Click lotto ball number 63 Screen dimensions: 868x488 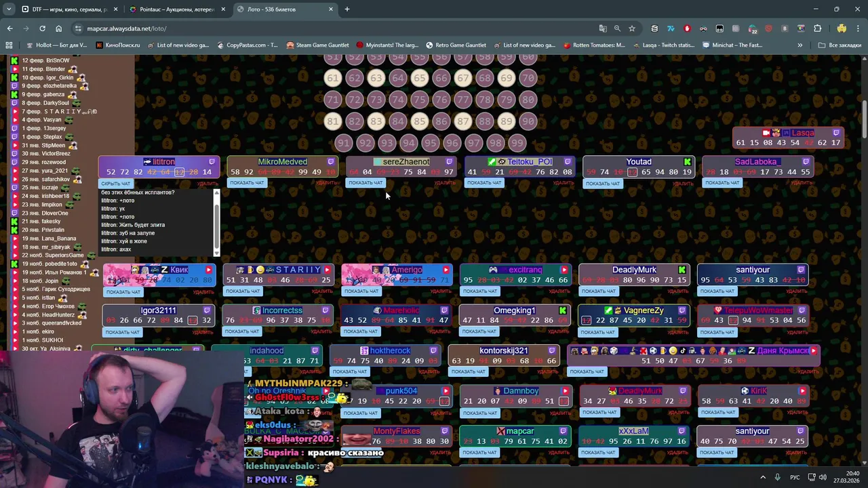pos(376,78)
